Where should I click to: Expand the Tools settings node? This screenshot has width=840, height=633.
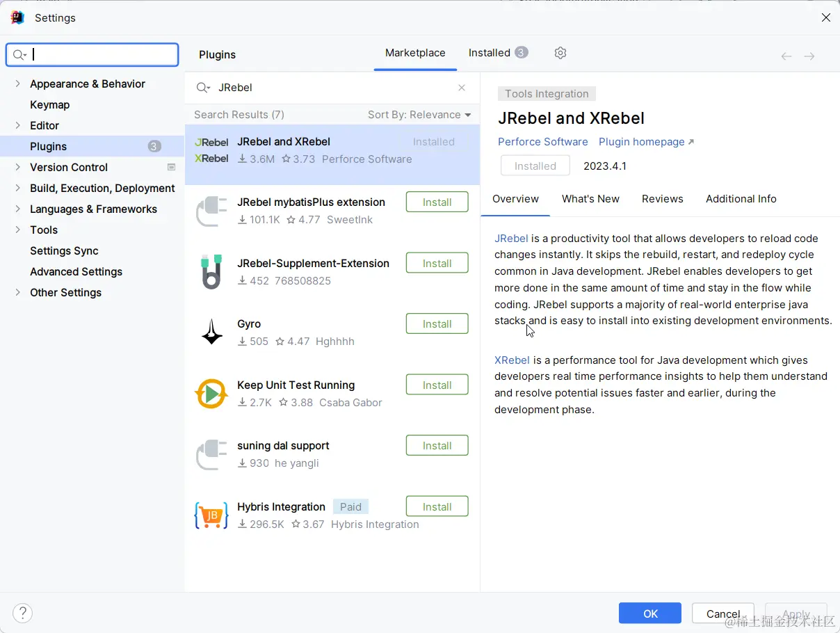click(17, 230)
